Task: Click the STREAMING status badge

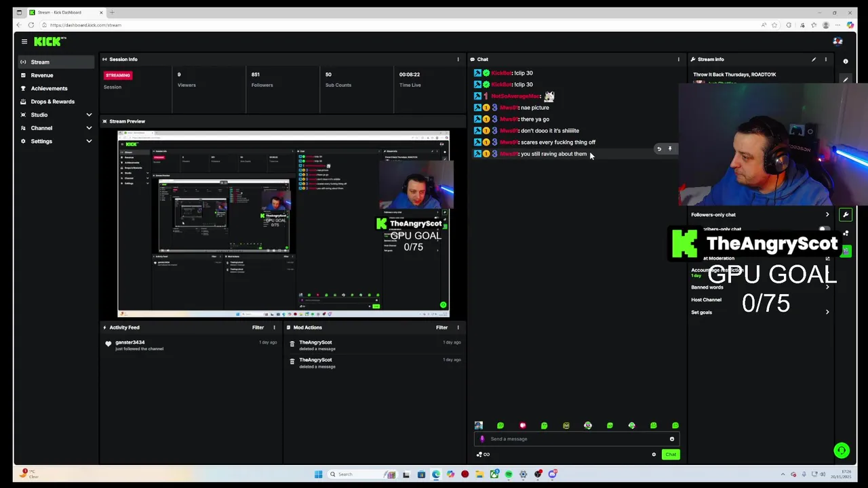Action: pyautogui.click(x=117, y=75)
